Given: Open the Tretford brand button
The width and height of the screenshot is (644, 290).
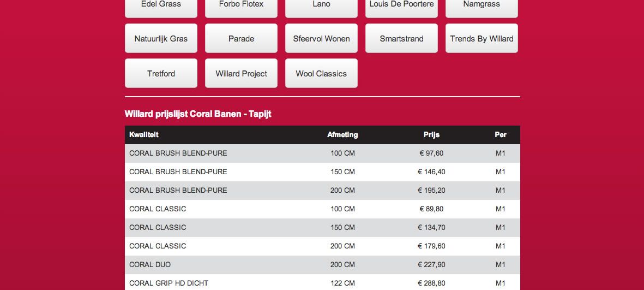Looking at the screenshot, I should [x=161, y=73].
